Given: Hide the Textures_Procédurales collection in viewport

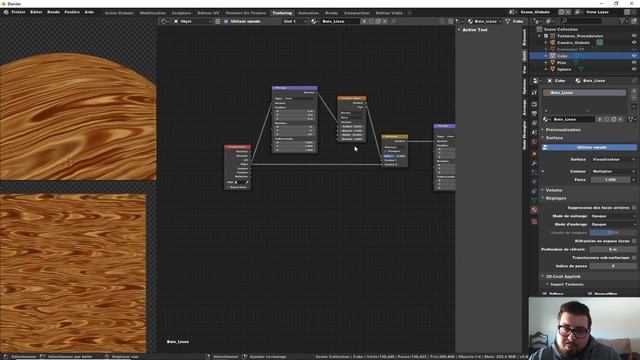Looking at the screenshot, I should [634, 36].
